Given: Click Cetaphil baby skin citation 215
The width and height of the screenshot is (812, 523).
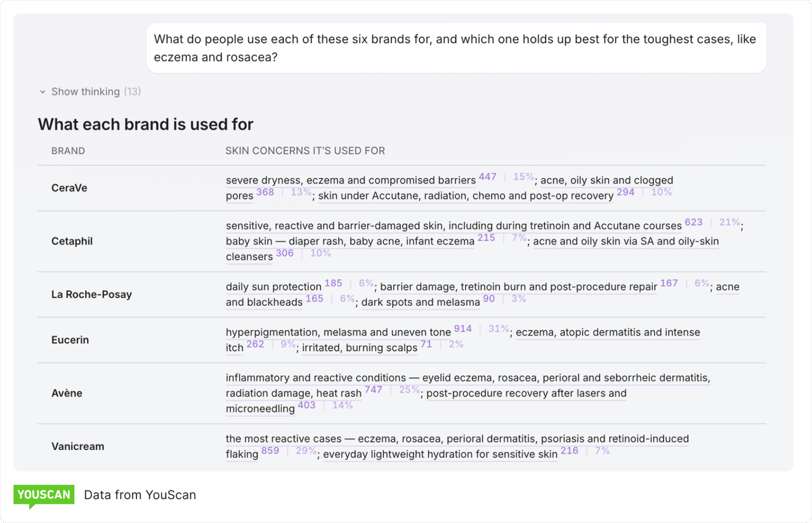Looking at the screenshot, I should [486, 238].
